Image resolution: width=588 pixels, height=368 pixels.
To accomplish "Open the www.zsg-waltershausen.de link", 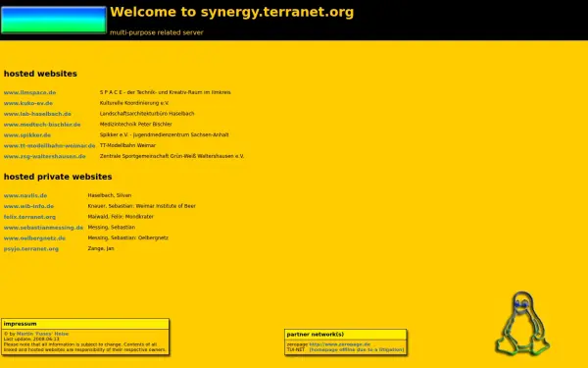I will [45, 156].
